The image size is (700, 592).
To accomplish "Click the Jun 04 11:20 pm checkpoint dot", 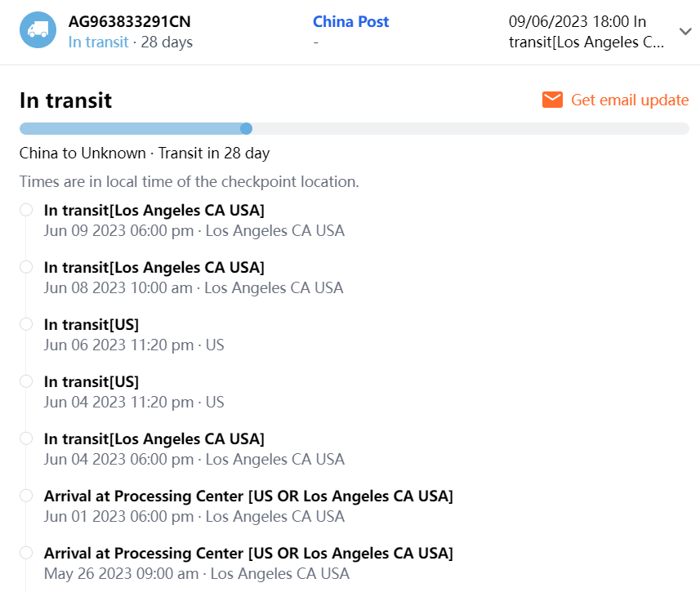I will [x=26, y=381].
